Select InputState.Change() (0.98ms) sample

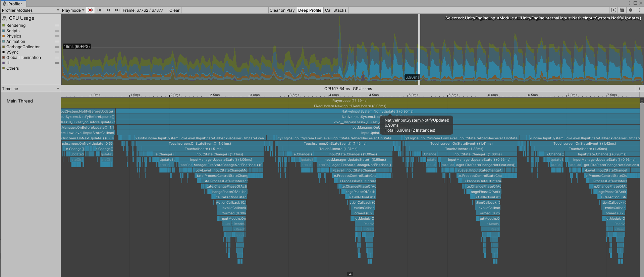[602, 154]
